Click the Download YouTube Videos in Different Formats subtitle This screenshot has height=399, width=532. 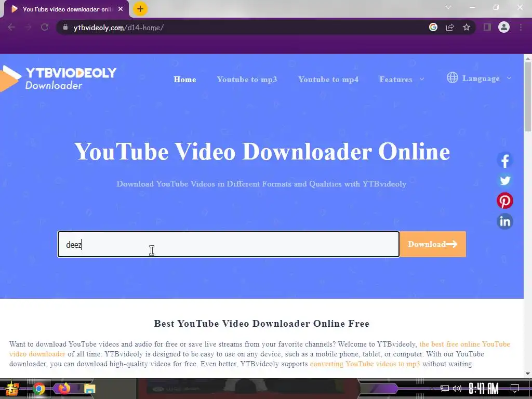261,184
